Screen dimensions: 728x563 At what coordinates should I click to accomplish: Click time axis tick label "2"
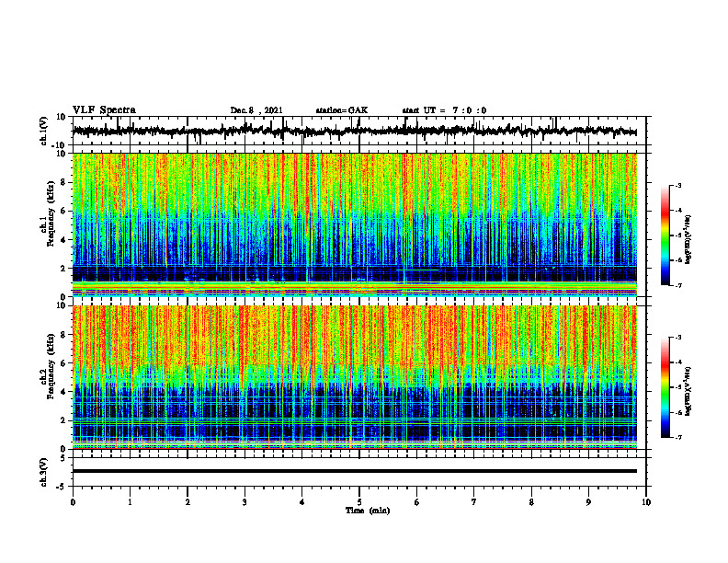click(x=188, y=502)
